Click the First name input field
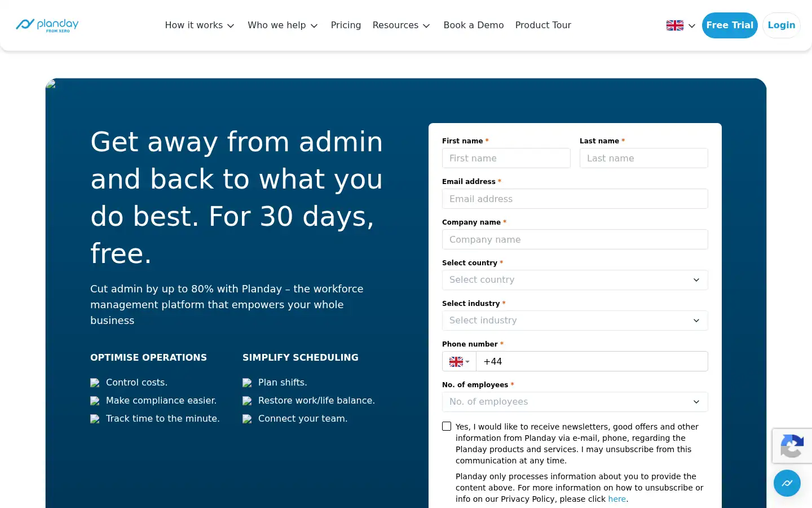Image resolution: width=812 pixels, height=508 pixels. point(506,158)
